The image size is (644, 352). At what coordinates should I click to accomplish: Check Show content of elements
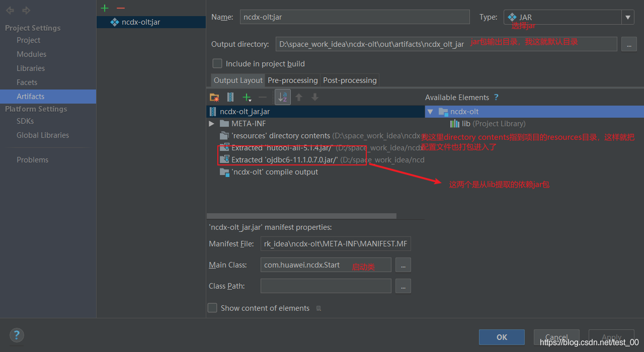(x=212, y=308)
